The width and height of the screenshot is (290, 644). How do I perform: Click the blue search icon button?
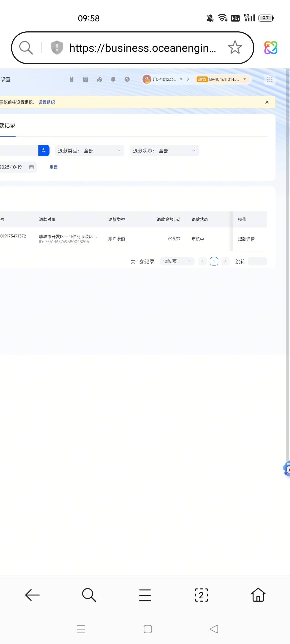point(44,151)
